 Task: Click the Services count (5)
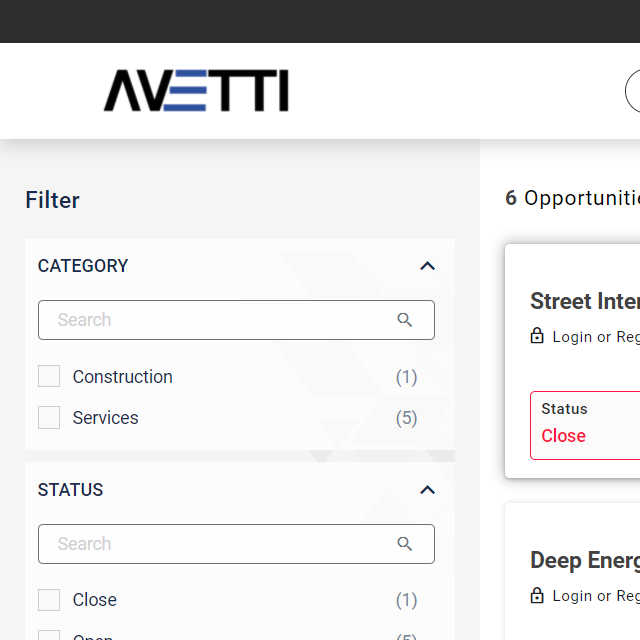pos(406,418)
